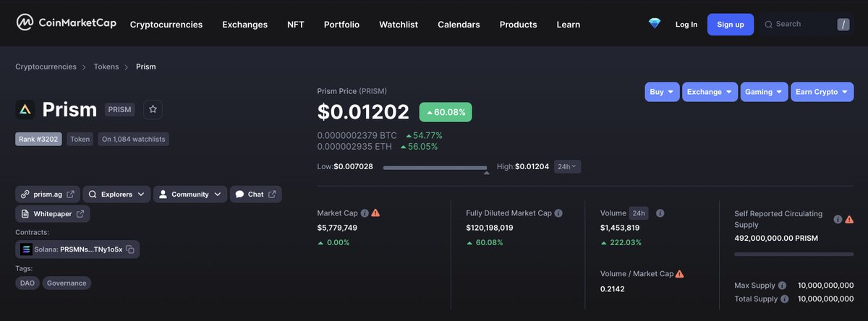The height and width of the screenshot is (321, 868).
Task: Copy the Solana contract address
Action: pyautogui.click(x=130, y=249)
